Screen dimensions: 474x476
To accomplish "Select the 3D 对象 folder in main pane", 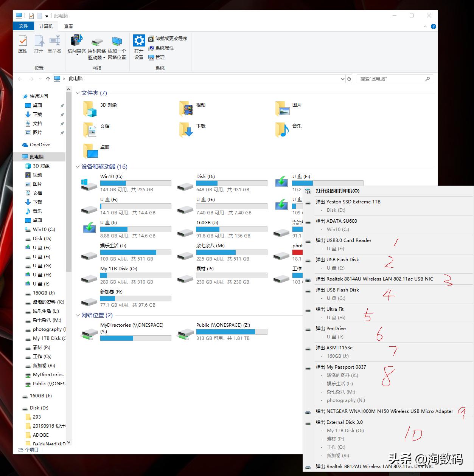I will [101, 109].
